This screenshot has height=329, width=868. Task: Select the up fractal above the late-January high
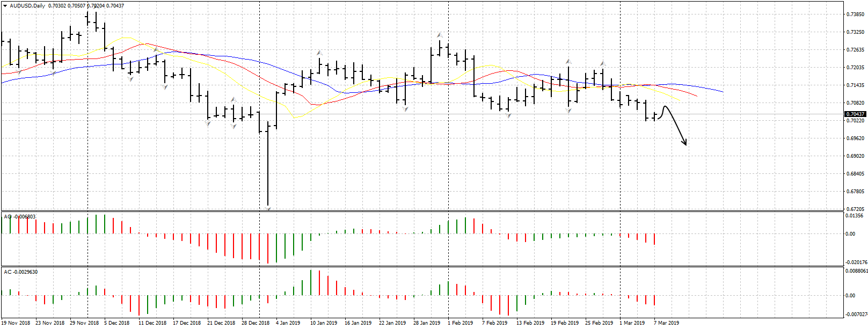coord(440,35)
